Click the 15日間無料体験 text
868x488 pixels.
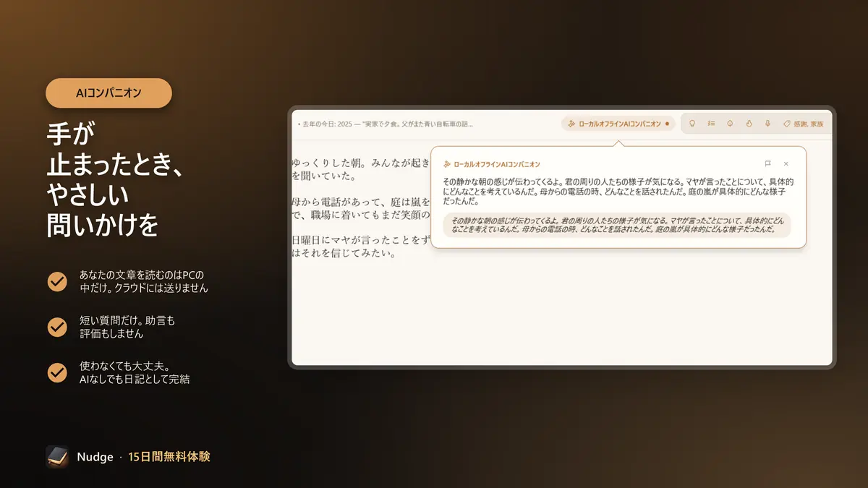(169, 457)
